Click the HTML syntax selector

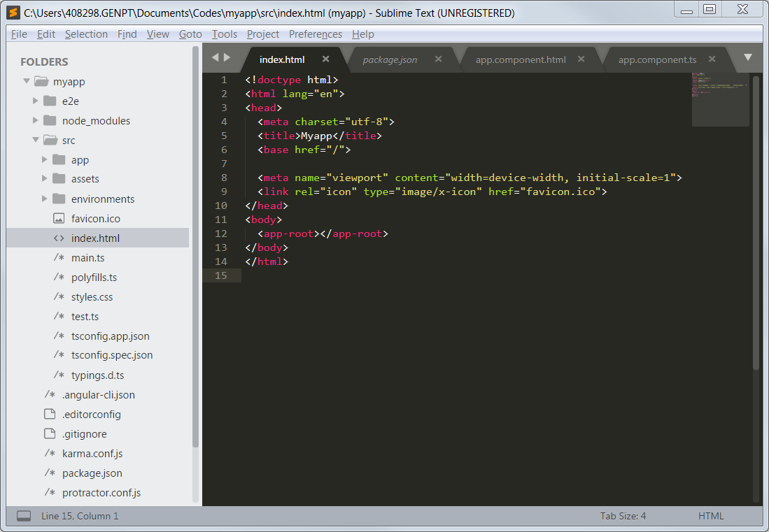pyautogui.click(x=711, y=516)
